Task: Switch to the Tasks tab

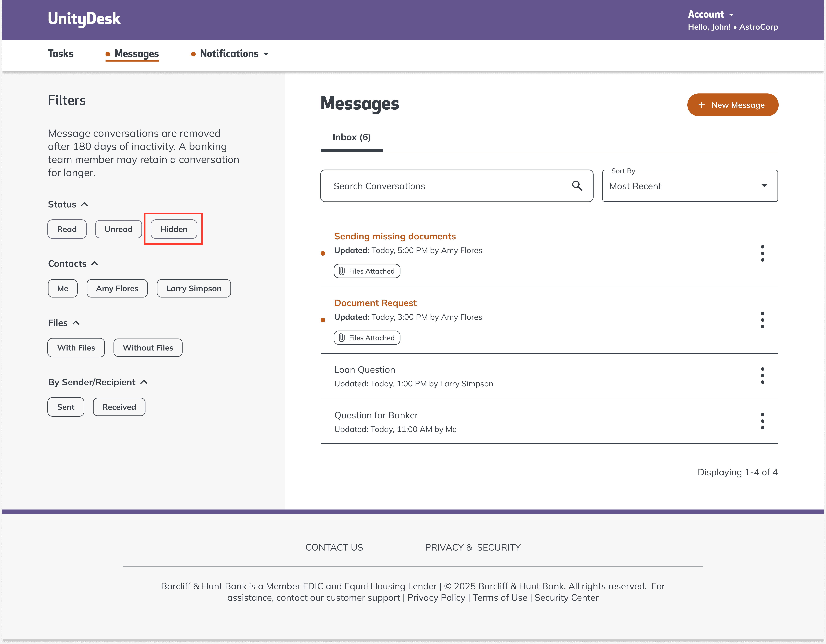Action: [60, 54]
